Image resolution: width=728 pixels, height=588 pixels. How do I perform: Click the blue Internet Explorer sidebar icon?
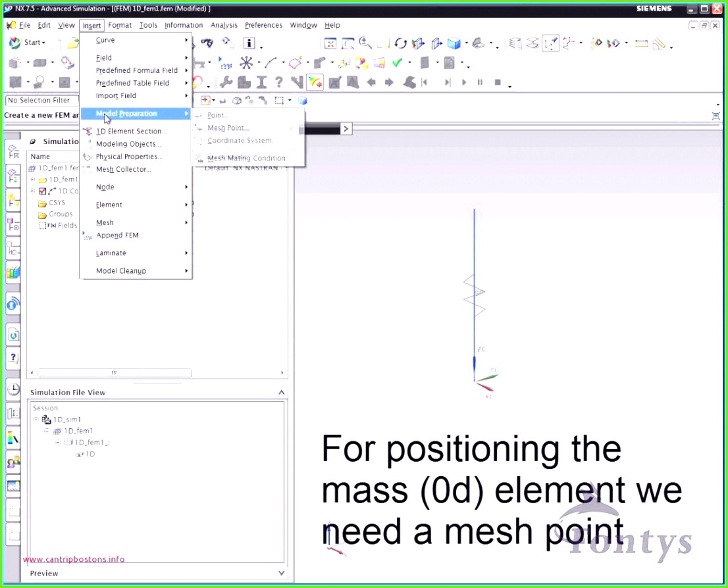pos(13,304)
